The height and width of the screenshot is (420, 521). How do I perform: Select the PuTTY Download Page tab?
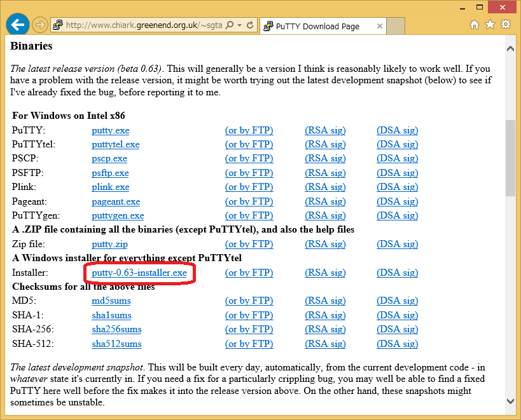pyautogui.click(x=323, y=26)
